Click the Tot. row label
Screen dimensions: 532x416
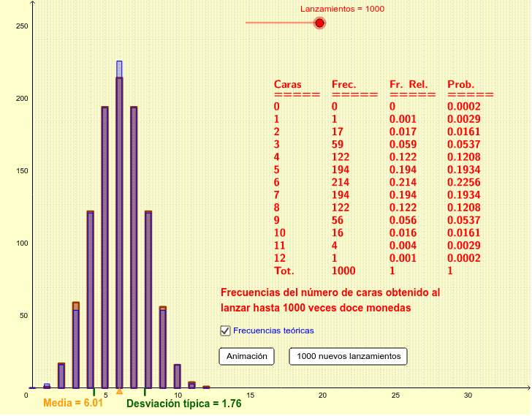click(x=284, y=271)
